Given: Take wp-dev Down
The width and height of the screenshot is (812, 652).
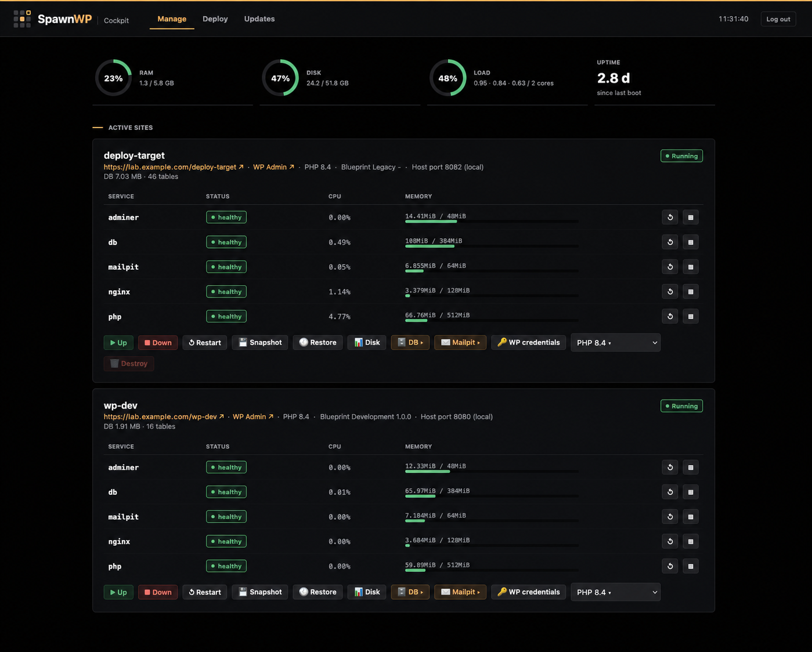Looking at the screenshot, I should pyautogui.click(x=158, y=592).
